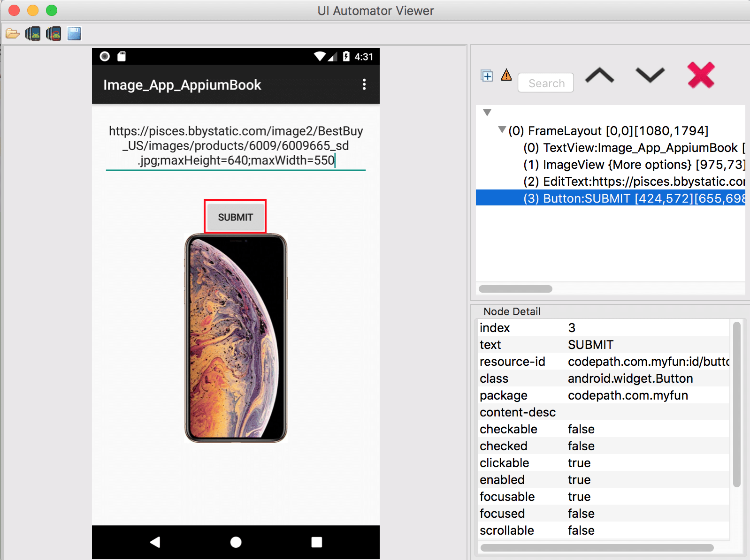The width and height of the screenshot is (750, 560).
Task: Toggle the NAF nodes warning icon
Action: pyautogui.click(x=506, y=75)
